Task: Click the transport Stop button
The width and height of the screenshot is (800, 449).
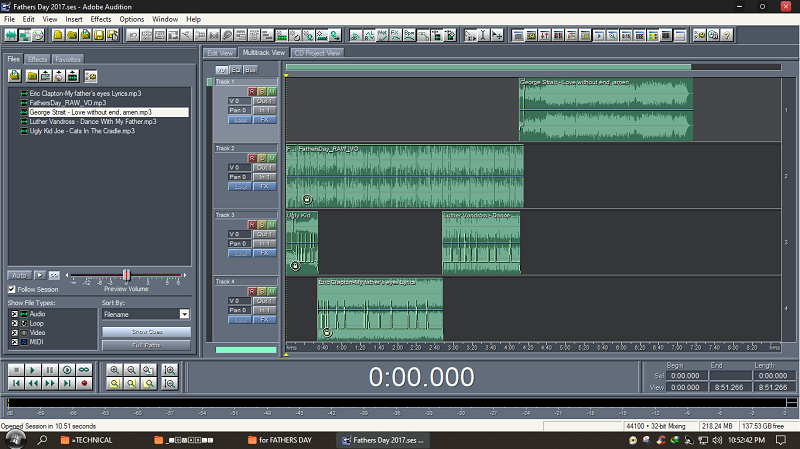Action: (16, 370)
